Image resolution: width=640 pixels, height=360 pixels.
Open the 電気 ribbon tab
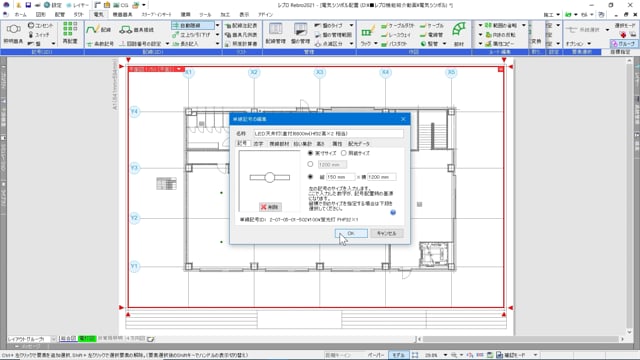[98, 14]
